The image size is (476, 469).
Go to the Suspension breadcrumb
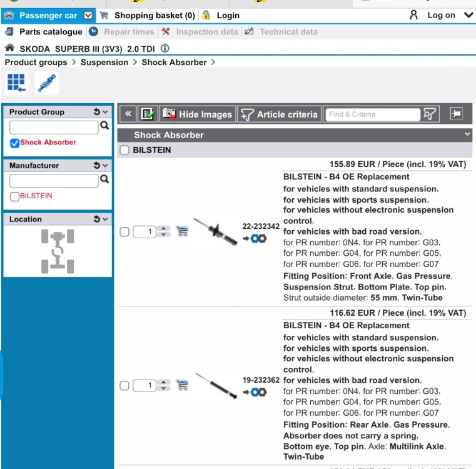104,63
